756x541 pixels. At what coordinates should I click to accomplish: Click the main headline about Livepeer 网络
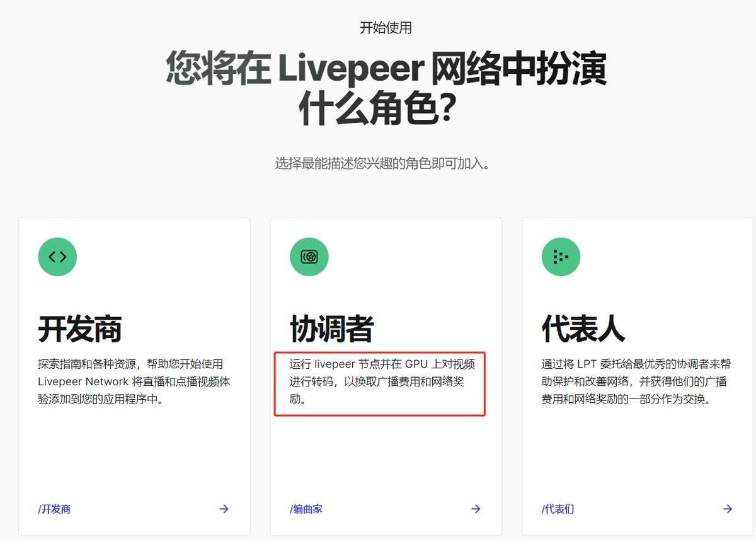pyautogui.click(x=386, y=90)
